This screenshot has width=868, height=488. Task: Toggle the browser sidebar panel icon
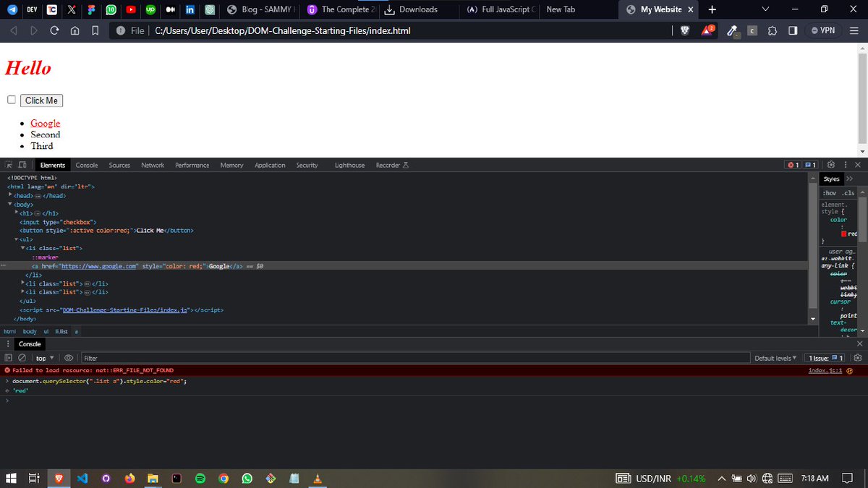[793, 30]
